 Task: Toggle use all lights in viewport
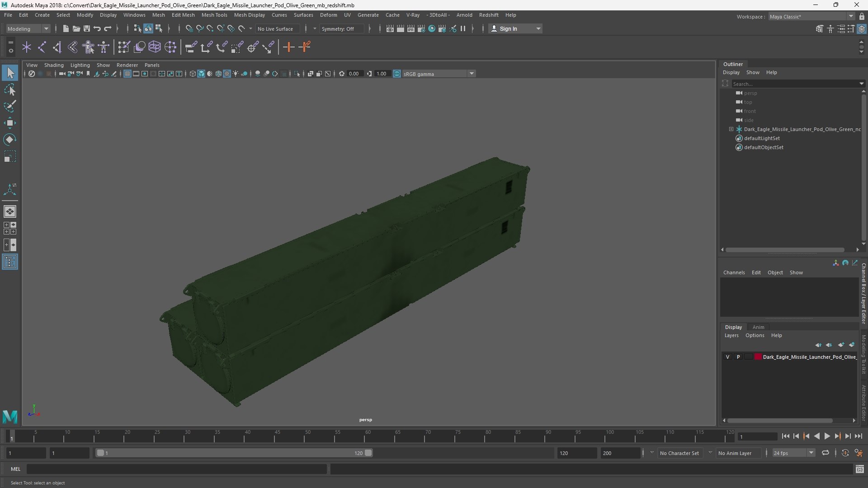click(x=236, y=74)
